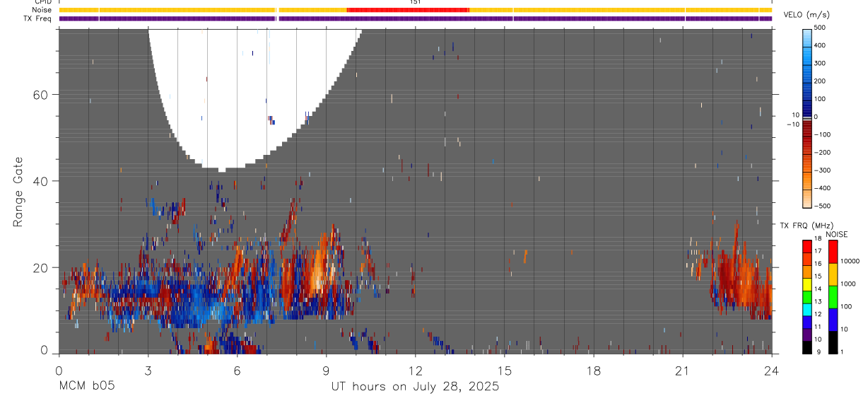Click the '-500' tick on the VELO scale
This screenshot has width=868, height=401.
pos(822,206)
